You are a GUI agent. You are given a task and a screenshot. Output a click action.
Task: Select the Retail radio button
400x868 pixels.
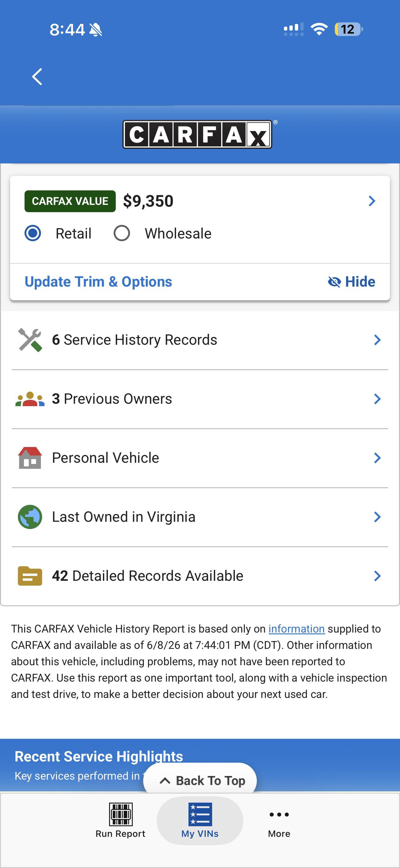point(33,233)
